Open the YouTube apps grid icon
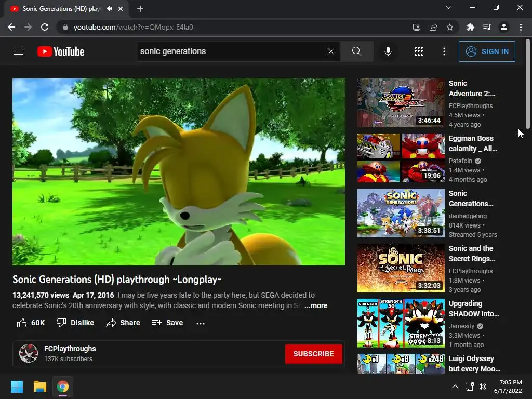 pos(419,51)
